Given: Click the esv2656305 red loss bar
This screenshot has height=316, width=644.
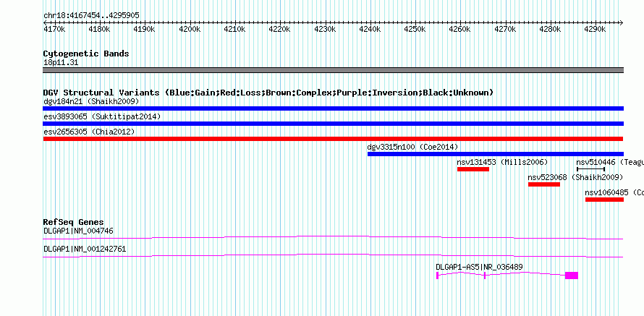Looking at the screenshot, I should click(x=333, y=139).
